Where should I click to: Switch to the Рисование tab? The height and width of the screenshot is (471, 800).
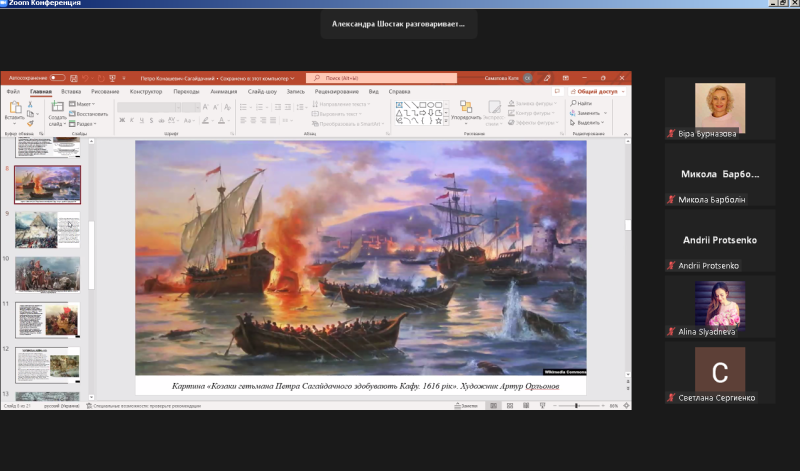point(105,92)
